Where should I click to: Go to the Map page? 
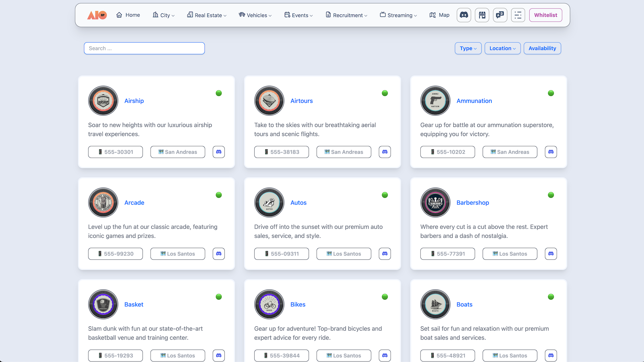tap(439, 15)
